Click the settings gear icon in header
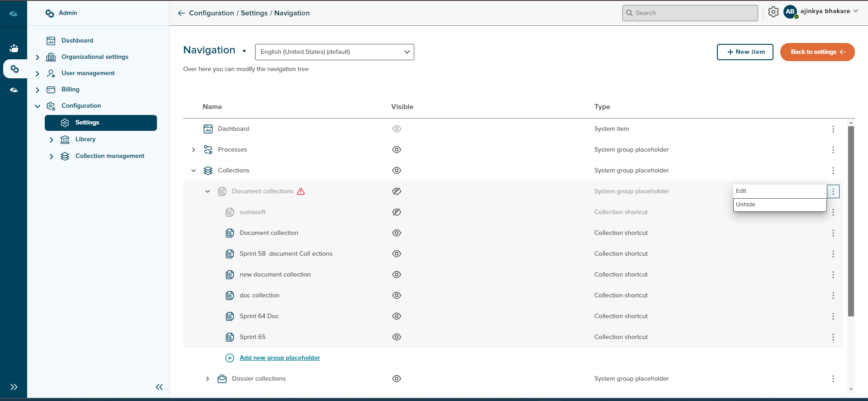The image size is (868, 401). tap(773, 12)
